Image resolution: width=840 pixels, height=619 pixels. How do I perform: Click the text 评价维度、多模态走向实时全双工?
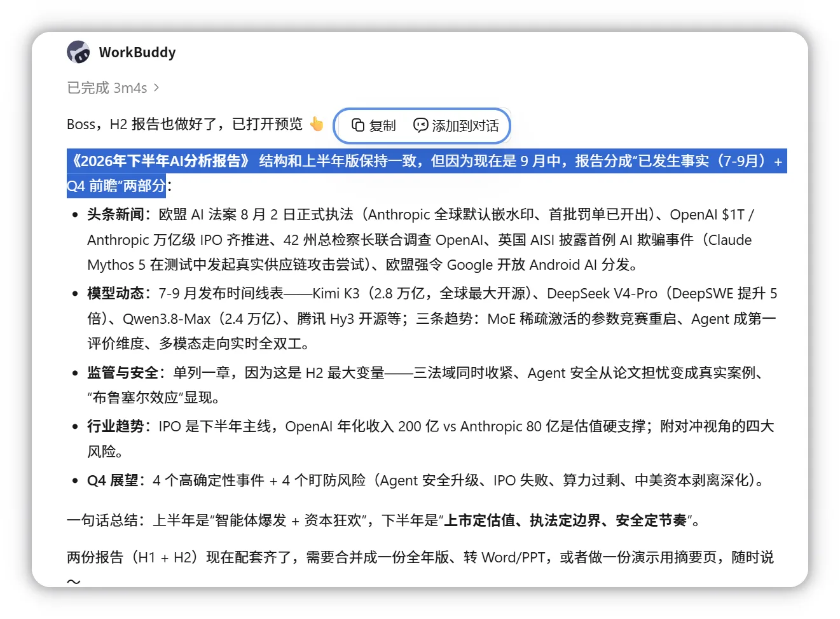[x=194, y=344]
